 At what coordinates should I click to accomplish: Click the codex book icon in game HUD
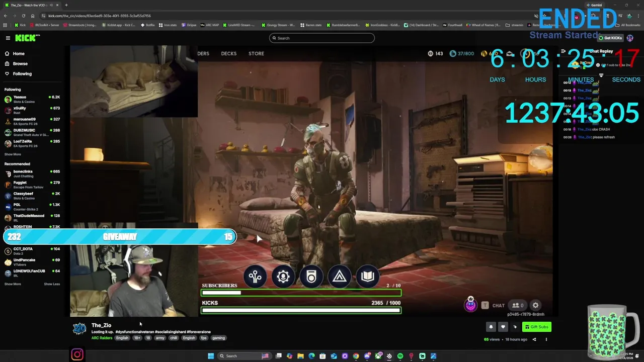pyautogui.click(x=368, y=277)
